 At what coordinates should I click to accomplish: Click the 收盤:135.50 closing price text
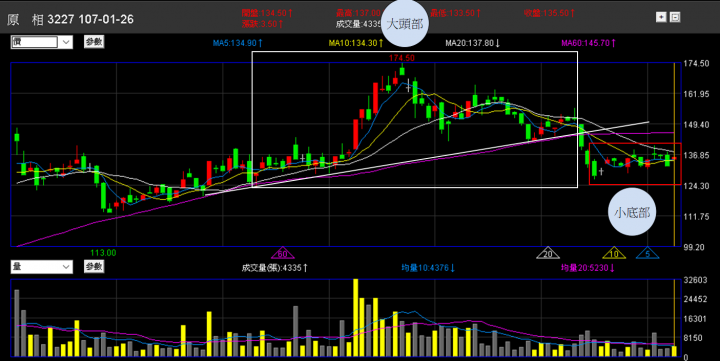549,13
